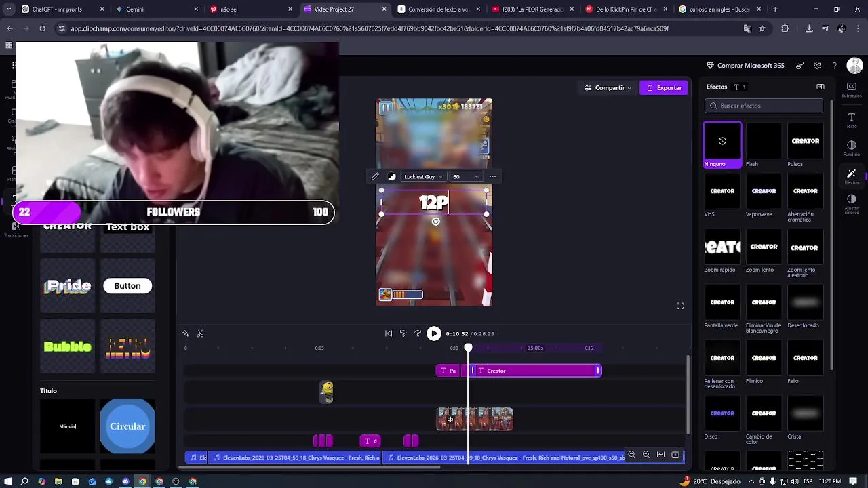Open the Subtítulos captions panel icon
Image resolution: width=868 pixels, height=488 pixels.
(x=851, y=89)
